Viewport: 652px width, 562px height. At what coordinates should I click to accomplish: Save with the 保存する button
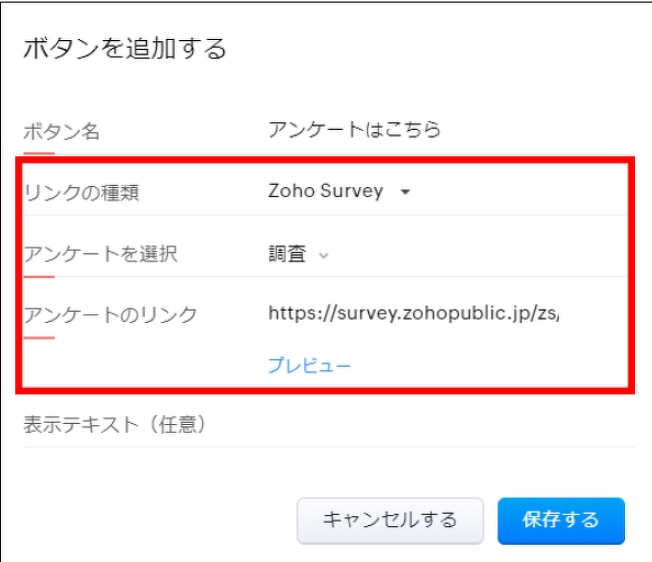tap(560, 520)
